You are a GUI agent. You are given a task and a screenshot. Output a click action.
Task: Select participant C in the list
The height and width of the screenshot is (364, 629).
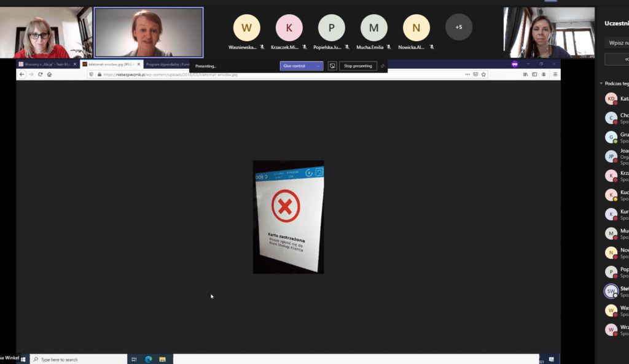[x=611, y=118]
